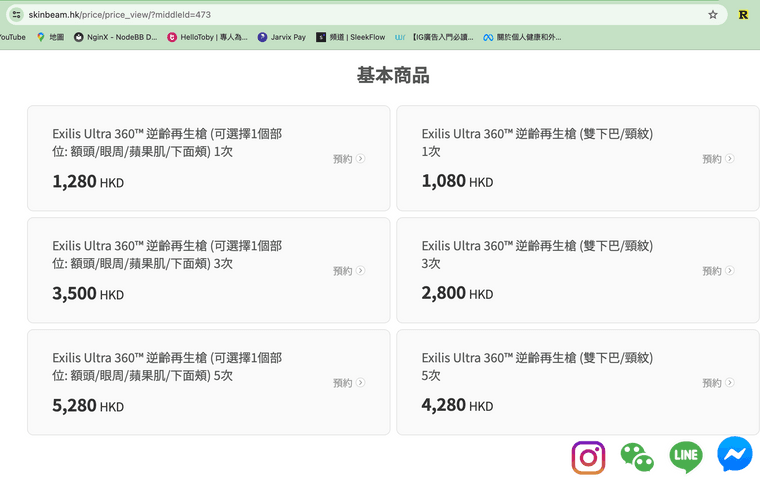
Task: Open the Jarvix Pay bookmark
Action: tap(281, 37)
